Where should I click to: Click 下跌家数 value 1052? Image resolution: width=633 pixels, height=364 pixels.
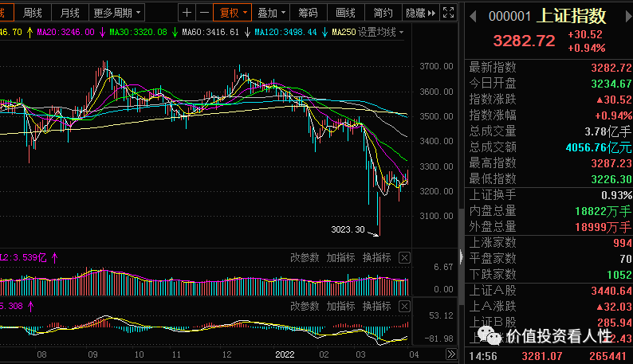(619, 275)
